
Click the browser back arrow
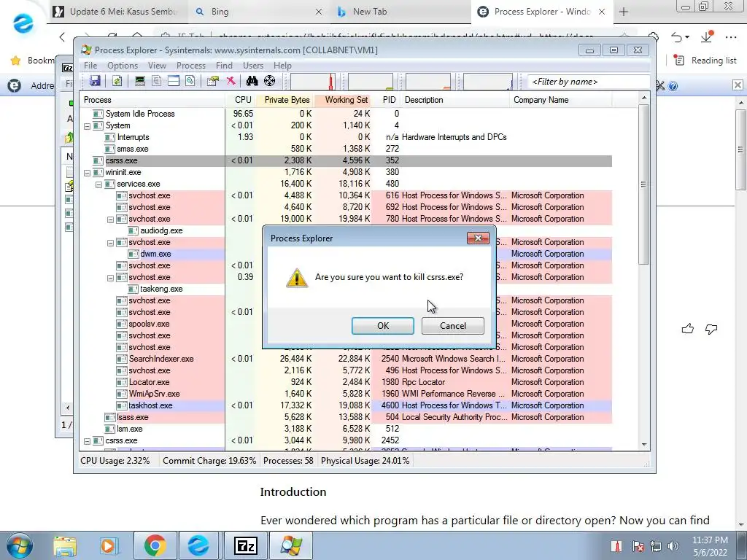[x=63, y=36]
